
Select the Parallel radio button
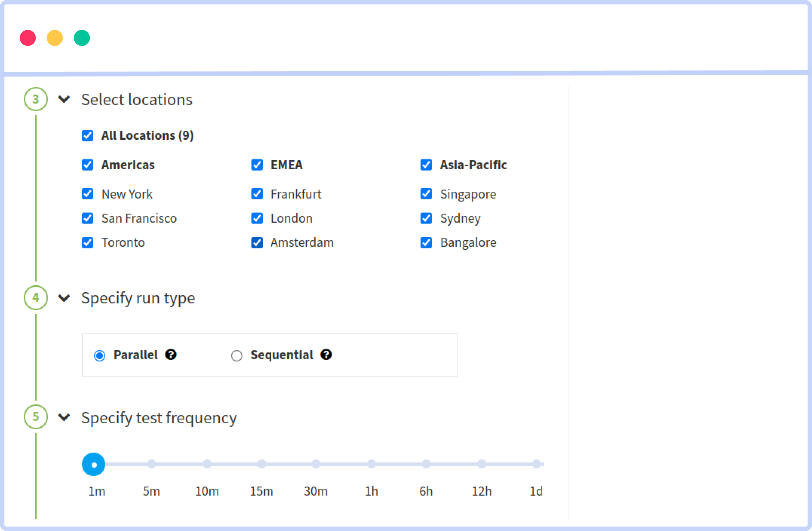pyautogui.click(x=100, y=356)
